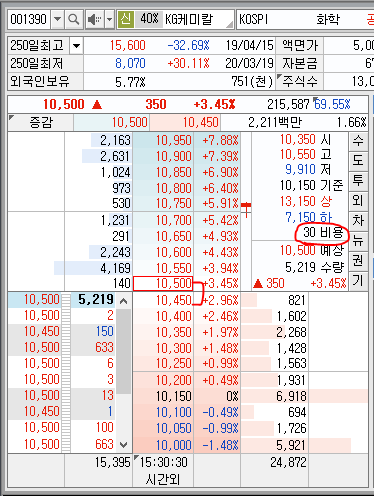Image resolution: width=374 pixels, height=496 pixels.
Task: Click low price 9,910 저
Action: tap(308, 169)
